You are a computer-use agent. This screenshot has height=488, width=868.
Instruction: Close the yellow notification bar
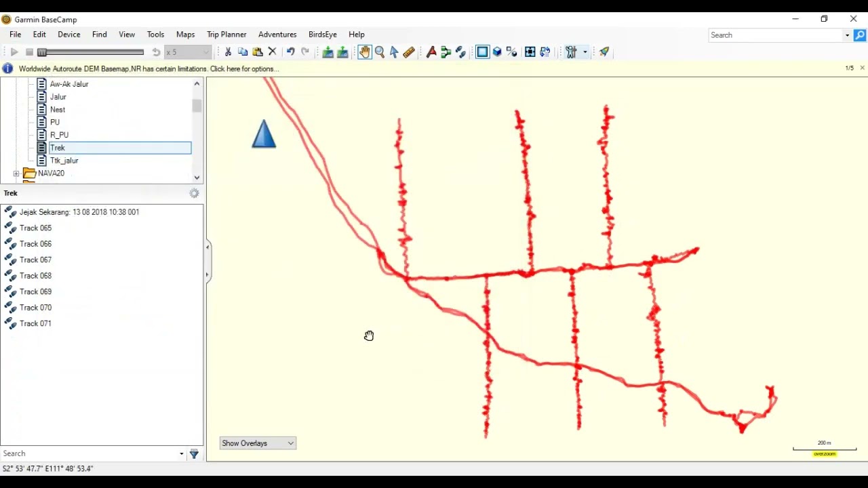pyautogui.click(x=862, y=68)
